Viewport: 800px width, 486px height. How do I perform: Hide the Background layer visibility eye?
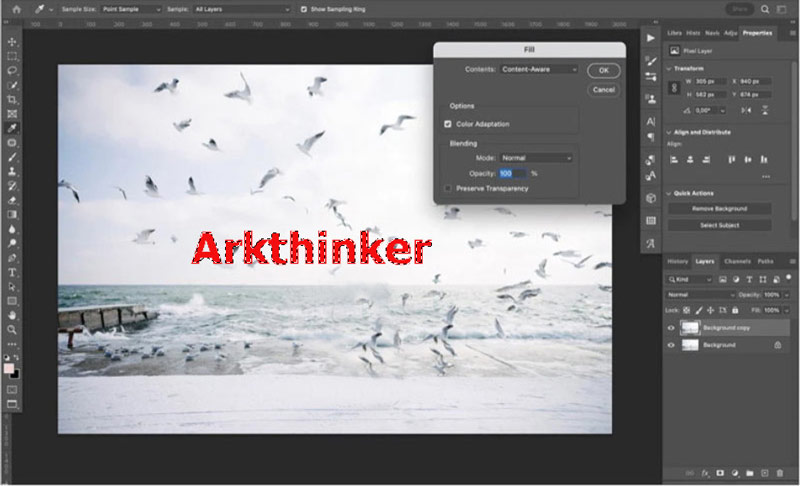pyautogui.click(x=671, y=345)
